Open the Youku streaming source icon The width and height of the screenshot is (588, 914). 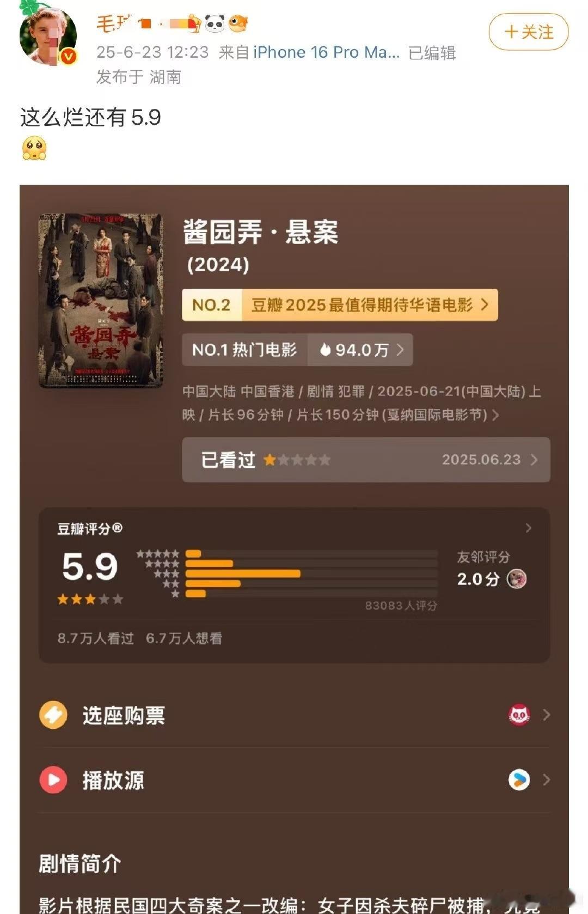click(519, 779)
